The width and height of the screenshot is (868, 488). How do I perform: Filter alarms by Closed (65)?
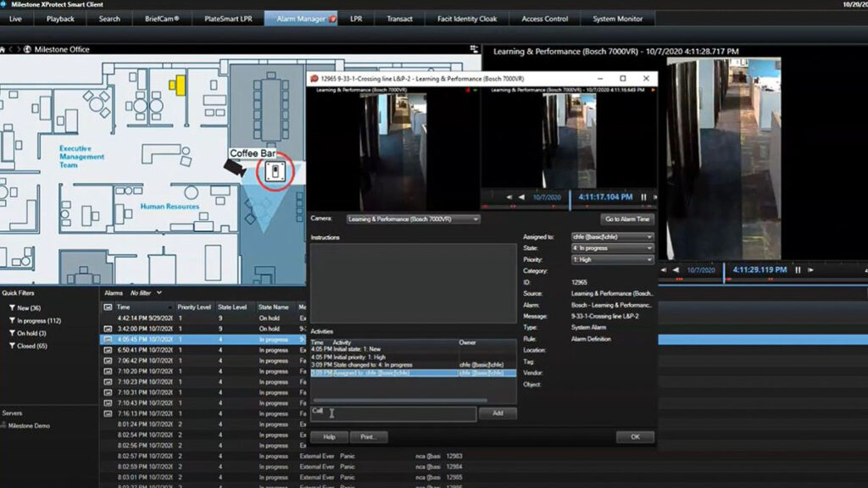tap(32, 346)
